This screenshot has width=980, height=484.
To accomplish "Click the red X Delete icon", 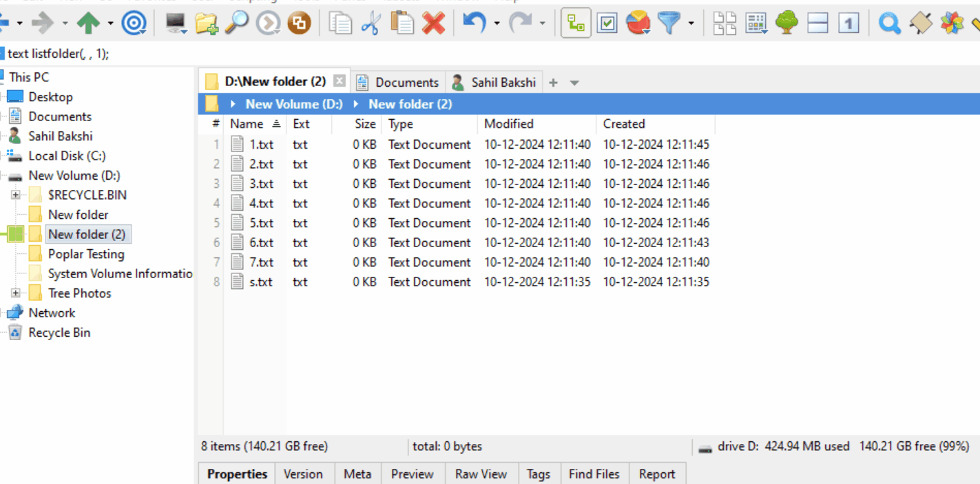I will click(433, 24).
